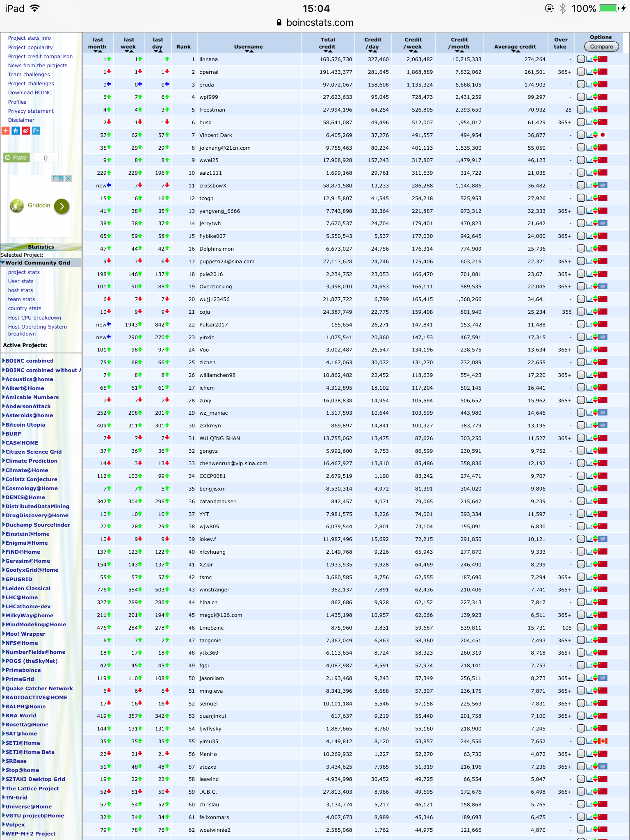The width and height of the screenshot is (630, 840).
Task: Expand the SETI@Home Beta project entry
Action: click(x=4, y=752)
